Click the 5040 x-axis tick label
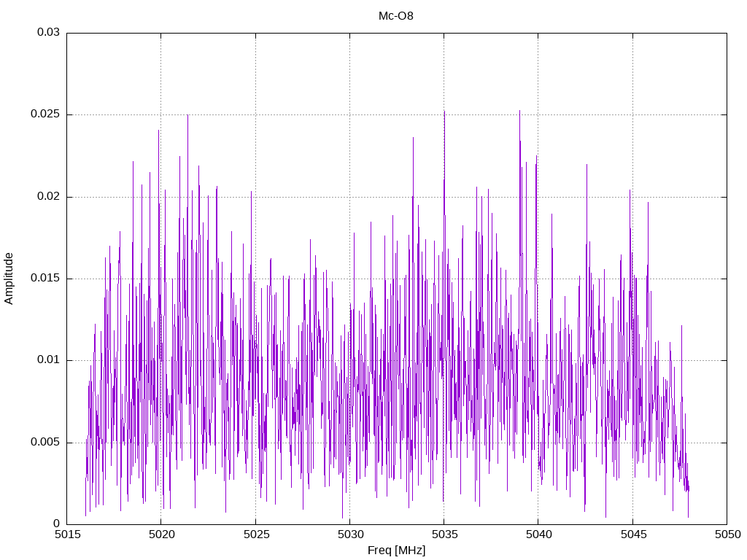Screen dimensions: 747x560 coord(539,534)
